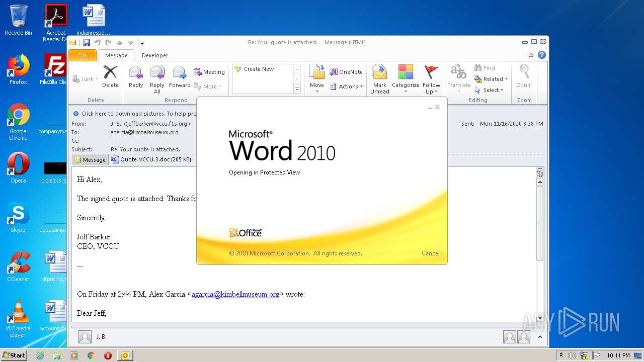This screenshot has height=362, width=644.
Task: Open kitpricing Word document on desktop
Action: [x=54, y=266]
